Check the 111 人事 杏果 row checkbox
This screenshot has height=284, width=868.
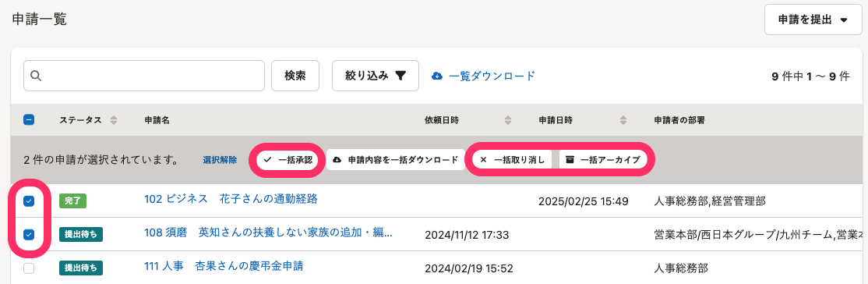29,268
